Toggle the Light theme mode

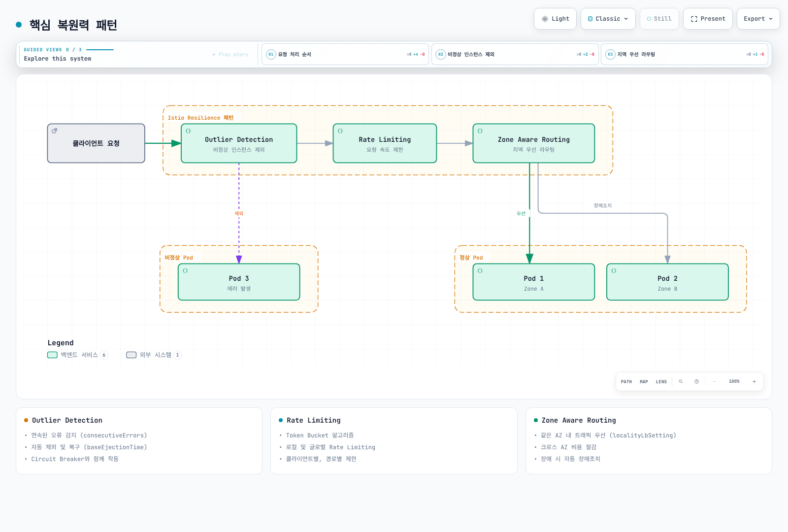[x=555, y=19]
